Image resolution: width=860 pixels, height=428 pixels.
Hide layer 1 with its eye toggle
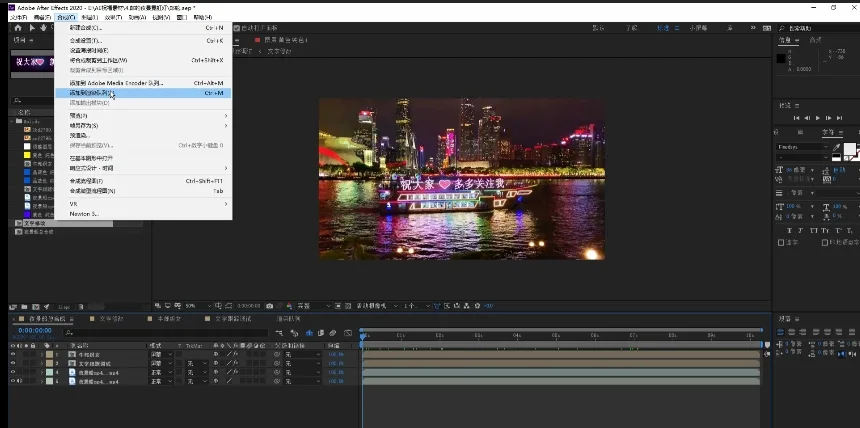(x=13, y=354)
